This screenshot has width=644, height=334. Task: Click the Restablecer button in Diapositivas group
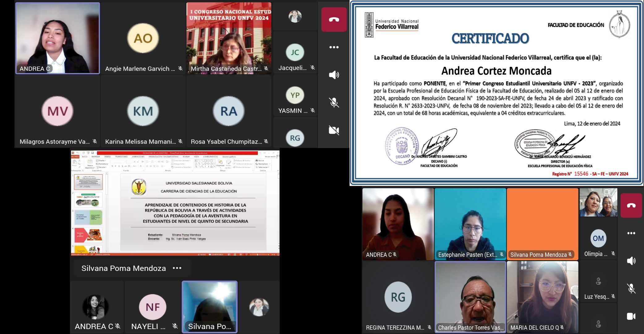103,164
